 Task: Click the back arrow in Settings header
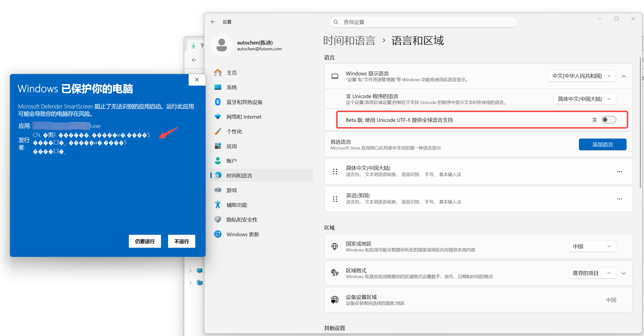213,22
